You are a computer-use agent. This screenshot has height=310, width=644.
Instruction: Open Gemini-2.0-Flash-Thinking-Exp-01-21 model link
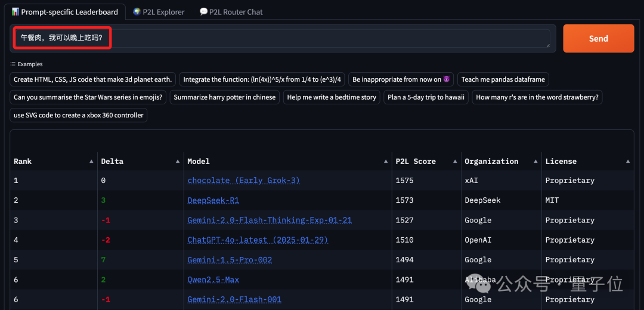[x=270, y=220]
